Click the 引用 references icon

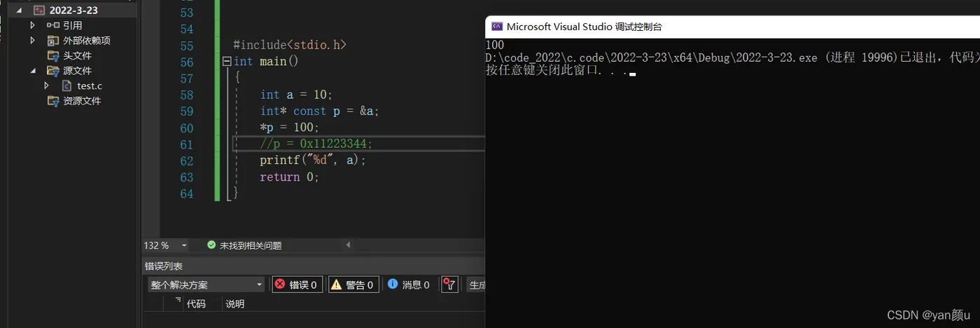(x=53, y=25)
